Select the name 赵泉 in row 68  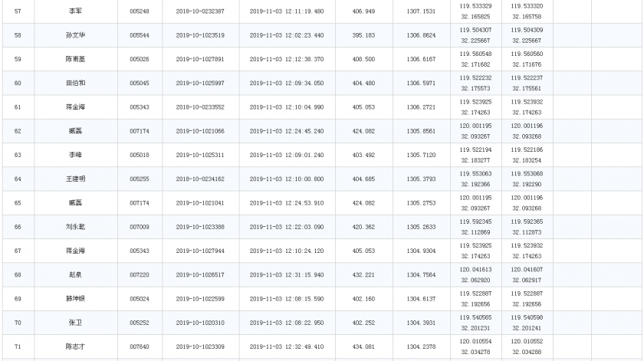(76, 274)
